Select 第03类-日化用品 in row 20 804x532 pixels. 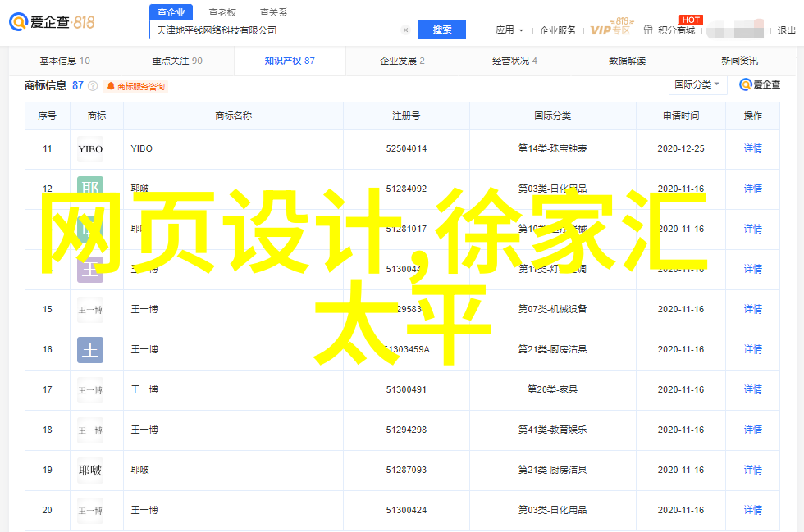point(553,510)
